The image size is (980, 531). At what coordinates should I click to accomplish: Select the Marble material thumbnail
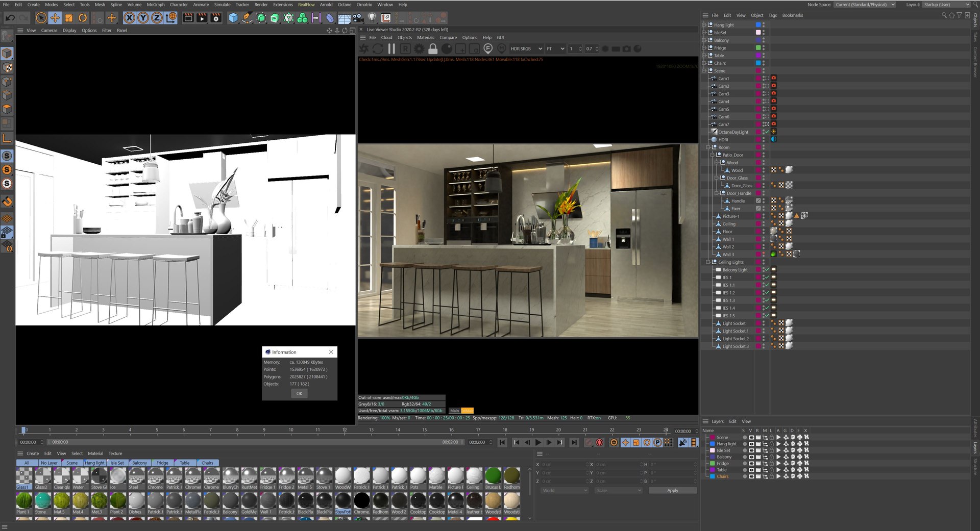(436, 478)
